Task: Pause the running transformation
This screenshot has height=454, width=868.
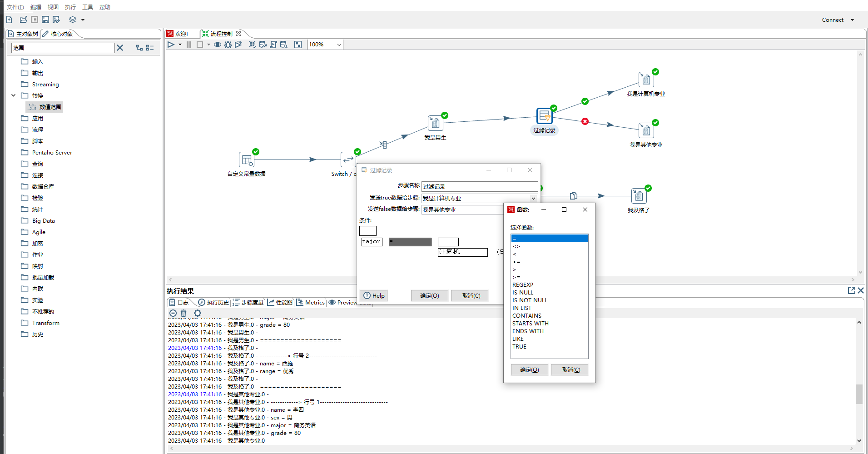Action: coord(189,45)
